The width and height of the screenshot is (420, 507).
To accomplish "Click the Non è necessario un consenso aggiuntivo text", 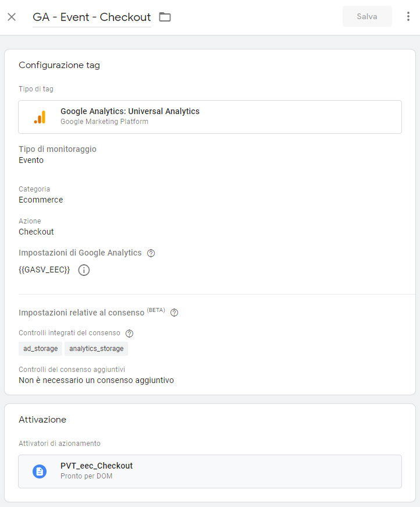I will 97,380.
